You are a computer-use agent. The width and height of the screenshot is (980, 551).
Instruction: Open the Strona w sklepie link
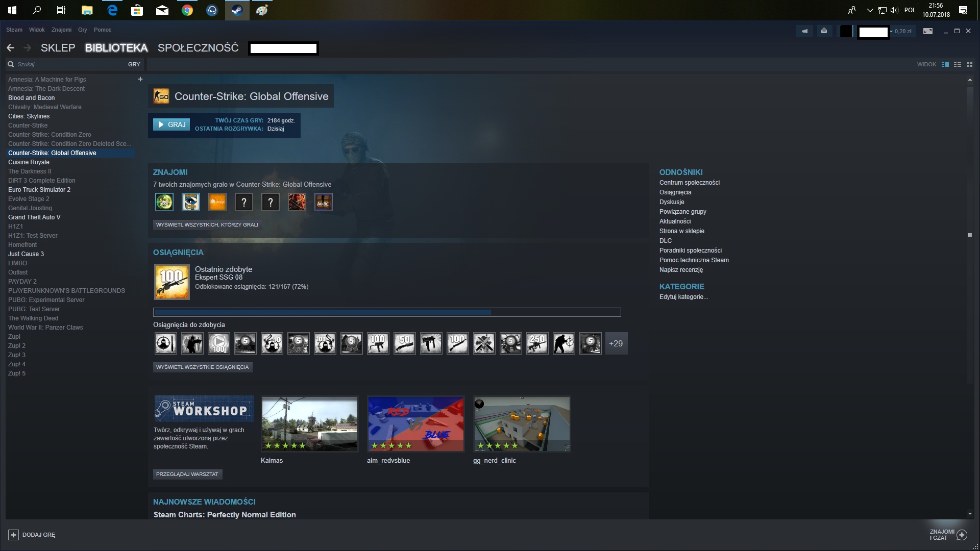pyautogui.click(x=681, y=231)
